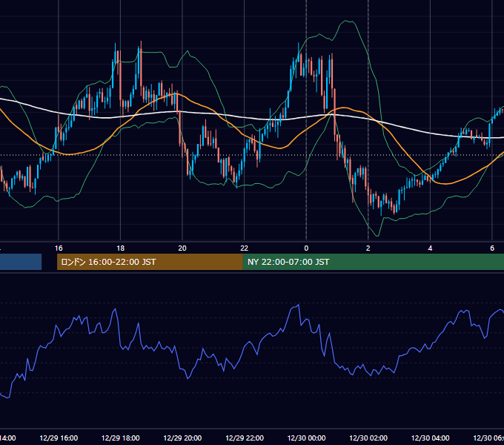This screenshot has width=504, height=445.
Task: Click the '4' hour label on price chart axis
Action: tap(430, 248)
